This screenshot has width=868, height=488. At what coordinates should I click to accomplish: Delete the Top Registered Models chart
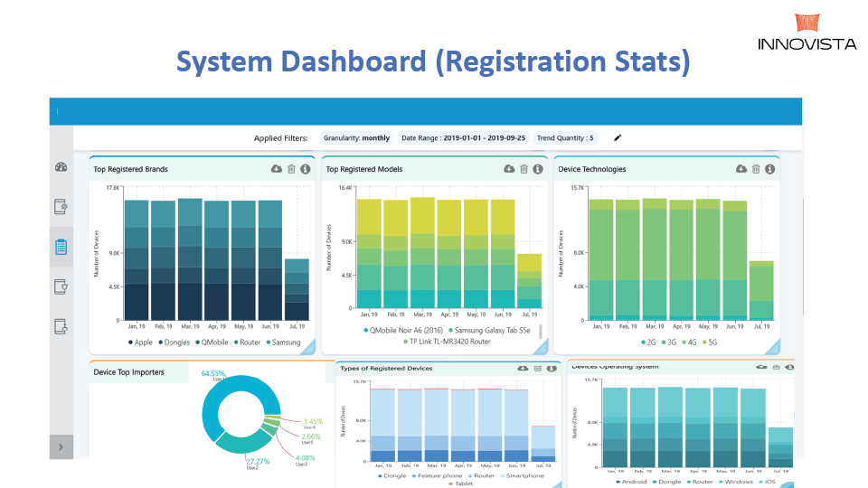pyautogui.click(x=524, y=169)
